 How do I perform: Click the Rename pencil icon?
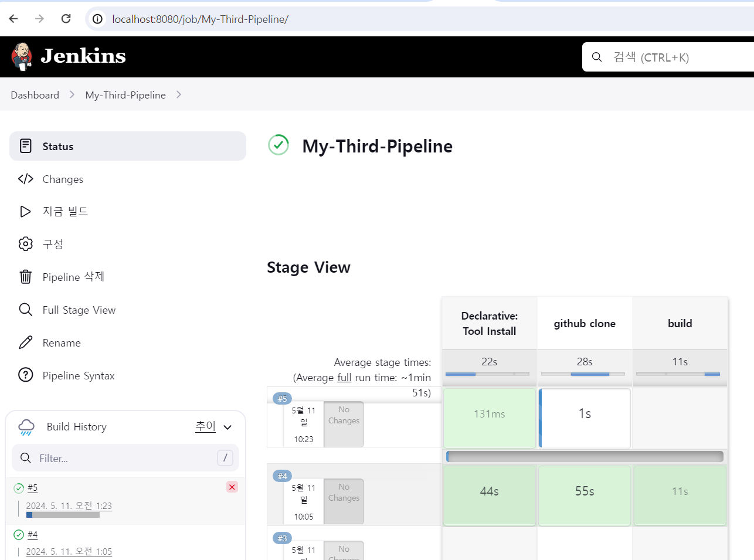[x=25, y=343]
